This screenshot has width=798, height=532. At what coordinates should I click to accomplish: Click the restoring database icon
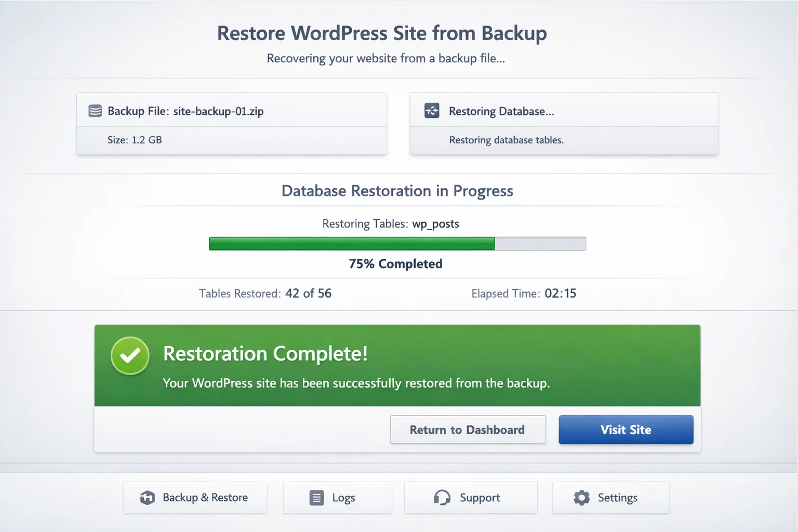[x=432, y=111]
